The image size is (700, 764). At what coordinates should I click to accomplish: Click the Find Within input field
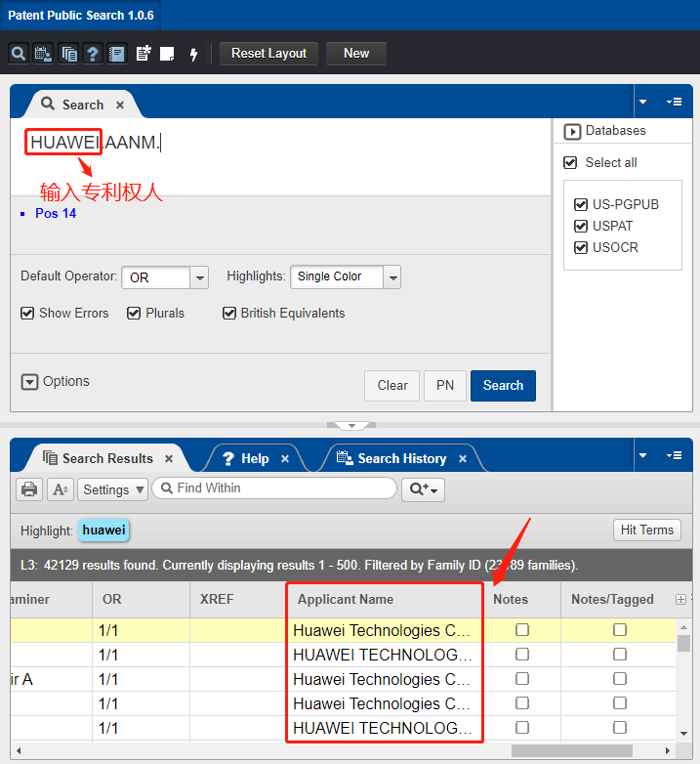coord(283,488)
